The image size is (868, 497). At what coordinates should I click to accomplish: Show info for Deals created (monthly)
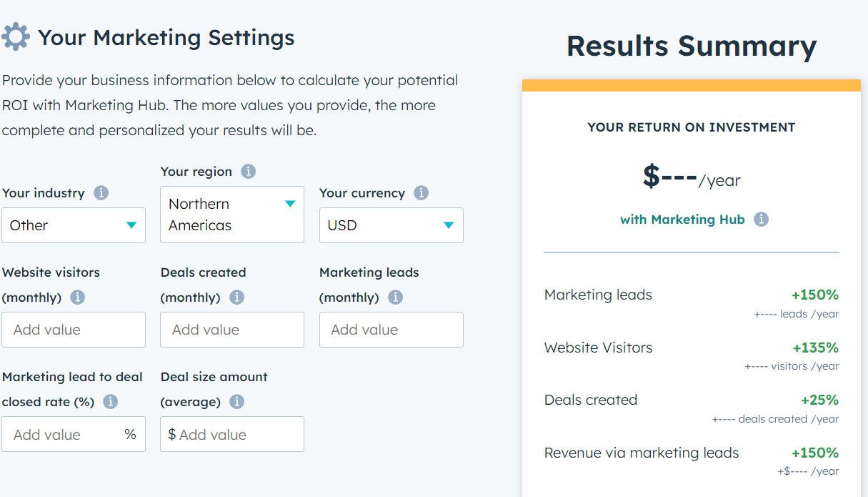pos(237,297)
